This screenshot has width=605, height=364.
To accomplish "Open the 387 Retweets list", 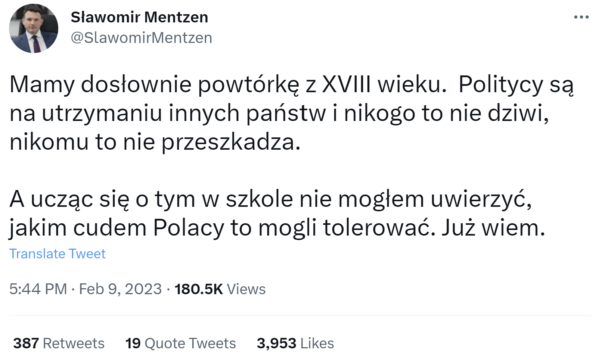I will 59,343.
